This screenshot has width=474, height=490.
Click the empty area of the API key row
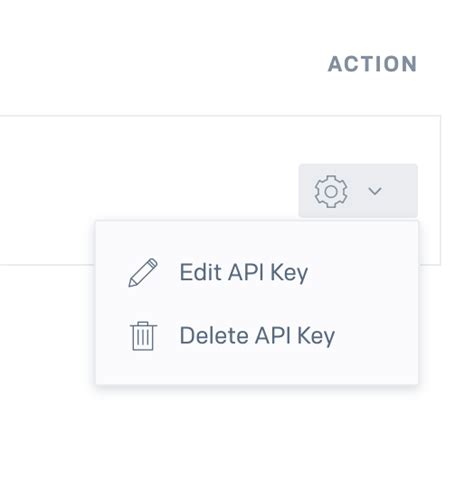point(147,168)
